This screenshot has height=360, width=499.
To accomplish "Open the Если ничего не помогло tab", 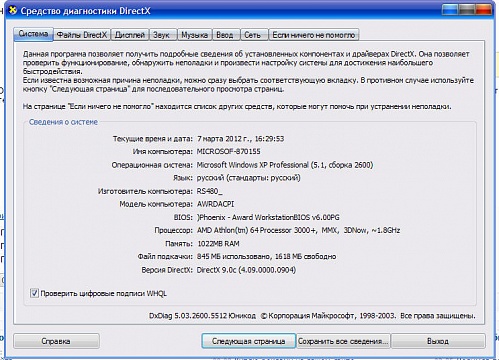I will click(314, 35).
